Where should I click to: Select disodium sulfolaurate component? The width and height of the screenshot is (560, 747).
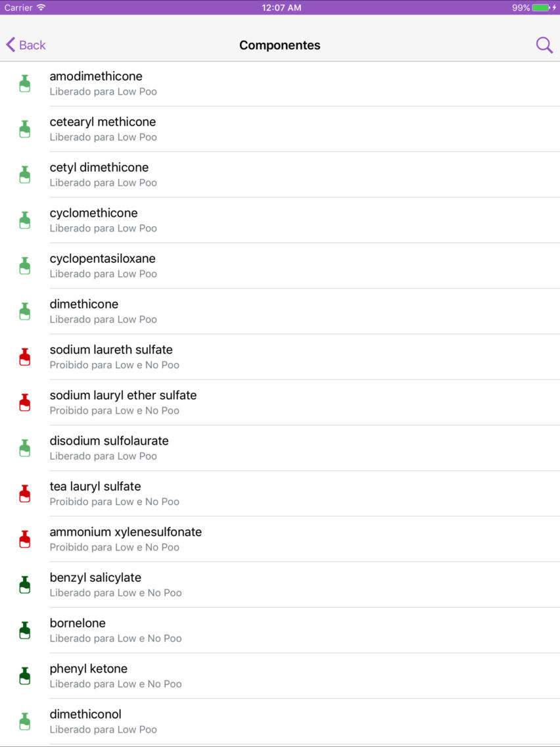click(280, 448)
